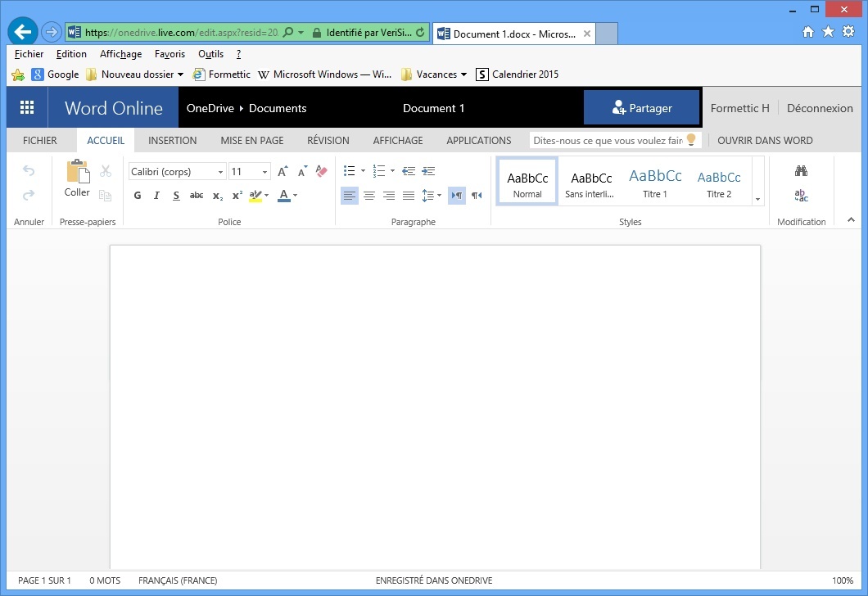Click the Redo arrow icon
Viewport: 868px width, 596px height.
pyautogui.click(x=29, y=195)
